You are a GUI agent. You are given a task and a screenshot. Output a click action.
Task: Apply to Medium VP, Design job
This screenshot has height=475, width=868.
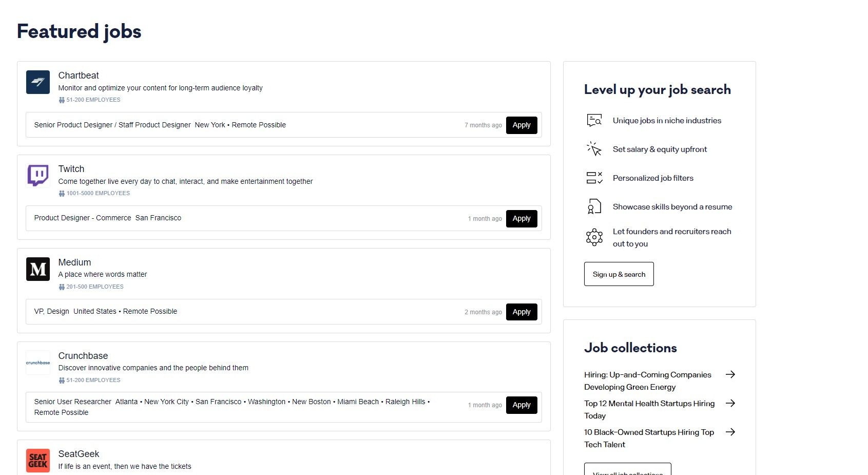click(x=522, y=312)
